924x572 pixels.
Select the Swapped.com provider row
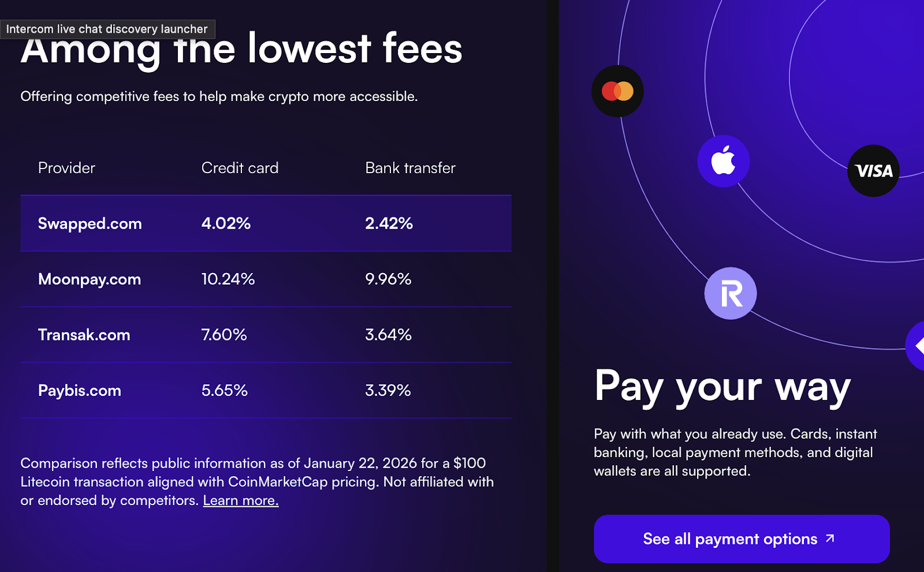(266, 223)
